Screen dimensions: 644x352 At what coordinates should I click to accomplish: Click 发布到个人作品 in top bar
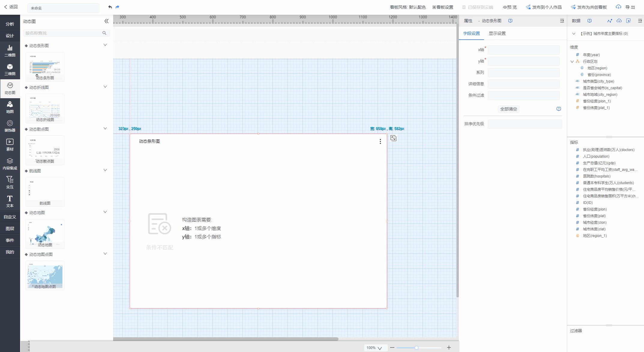(544, 7)
